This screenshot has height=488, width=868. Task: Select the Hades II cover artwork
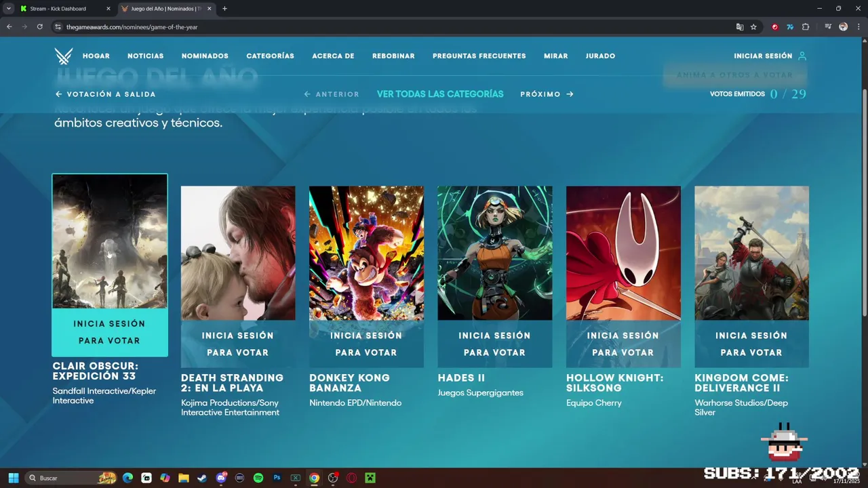(x=495, y=253)
